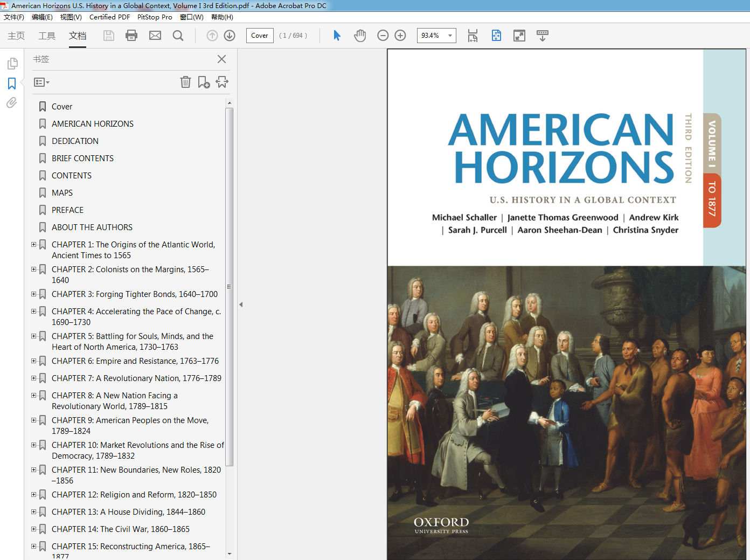Enter full screen mode icon
The image size is (750, 560).
click(519, 36)
